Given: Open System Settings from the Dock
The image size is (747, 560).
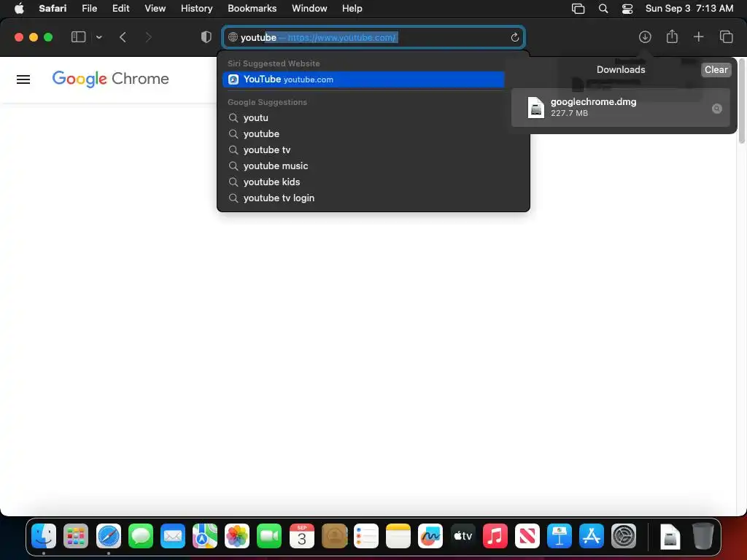Looking at the screenshot, I should click(624, 536).
